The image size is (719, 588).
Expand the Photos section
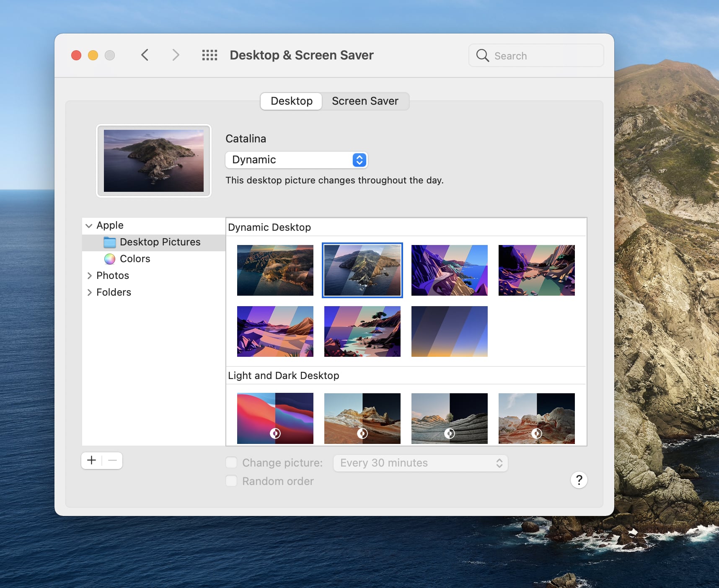point(89,276)
